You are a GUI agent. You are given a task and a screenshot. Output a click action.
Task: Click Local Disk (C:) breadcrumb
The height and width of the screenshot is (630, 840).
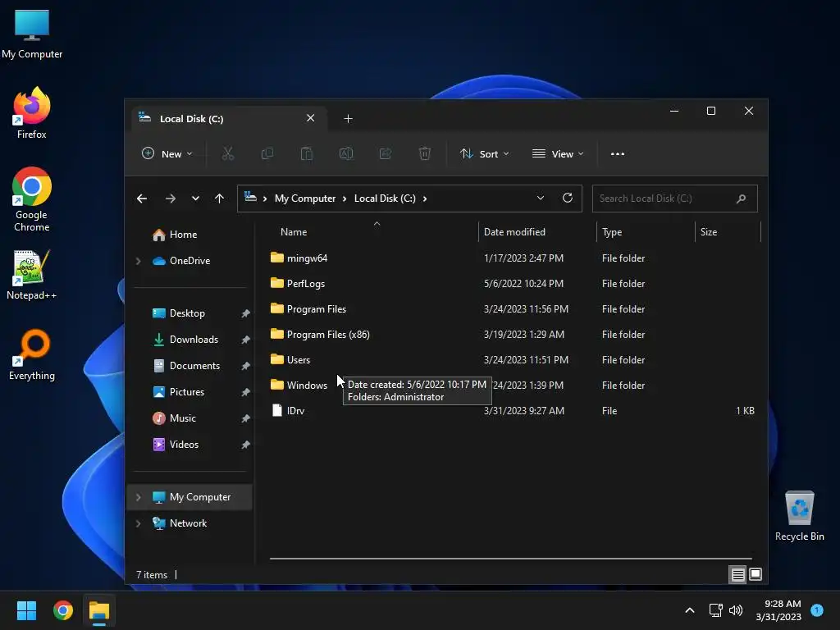(385, 199)
